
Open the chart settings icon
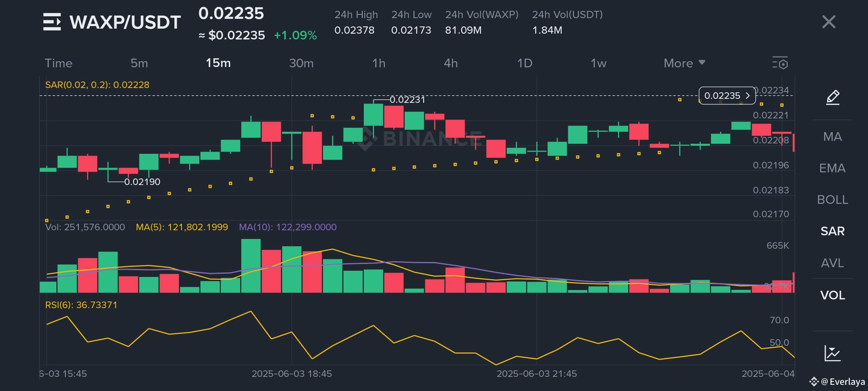coord(780,63)
